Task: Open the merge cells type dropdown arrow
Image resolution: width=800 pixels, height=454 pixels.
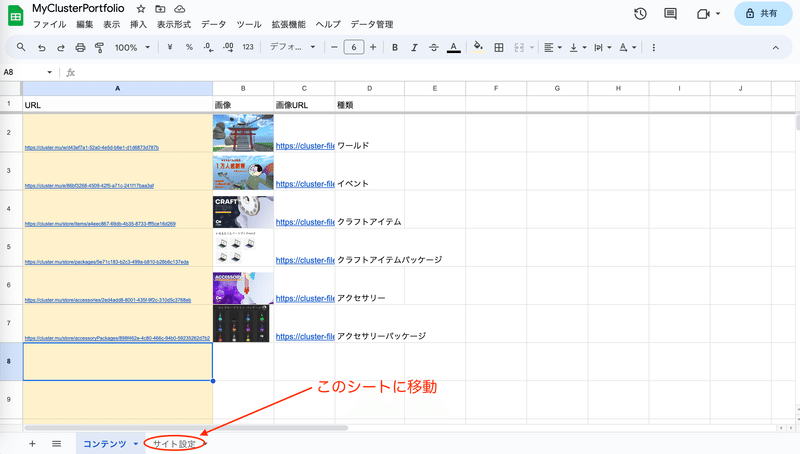Action: pyautogui.click(x=532, y=47)
